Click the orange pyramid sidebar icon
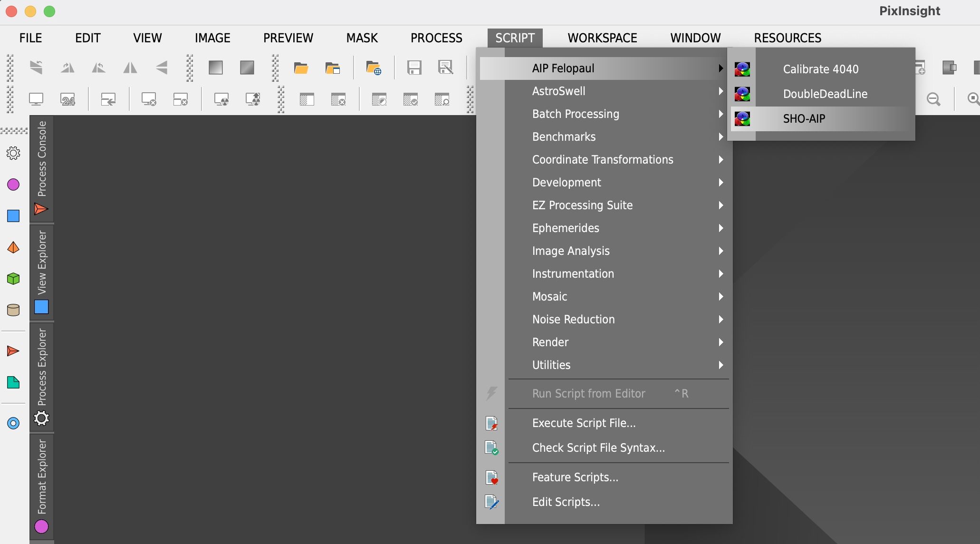980x544 pixels. click(x=13, y=247)
